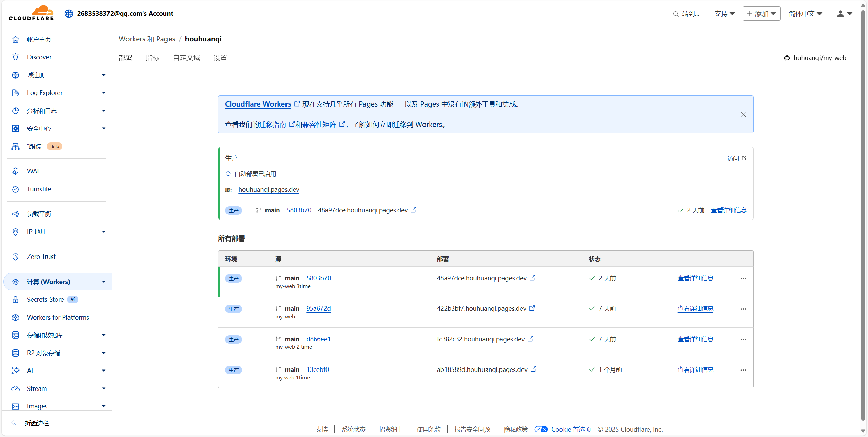Click three-dots menu for 95a672d deployment

click(x=743, y=309)
